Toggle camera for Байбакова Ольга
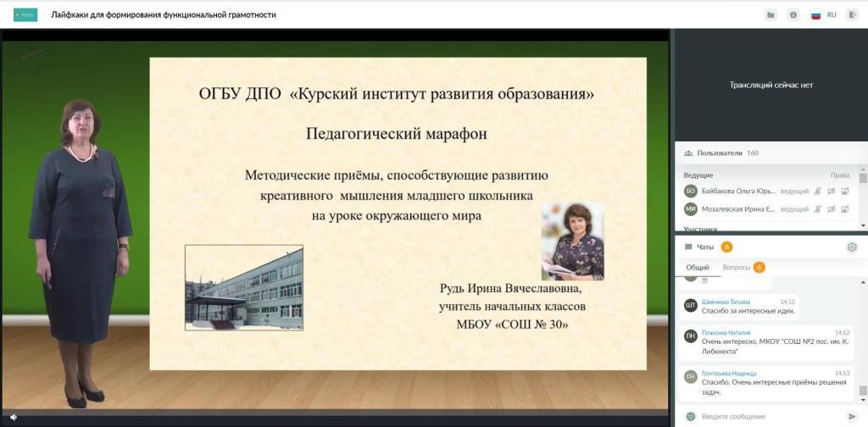The height and width of the screenshot is (427, 868). [x=832, y=191]
